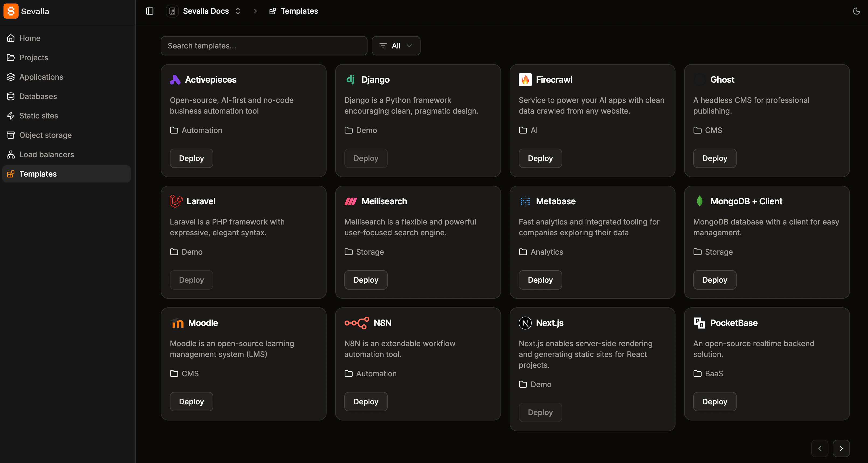Deploy the Meilisearch template

click(366, 280)
